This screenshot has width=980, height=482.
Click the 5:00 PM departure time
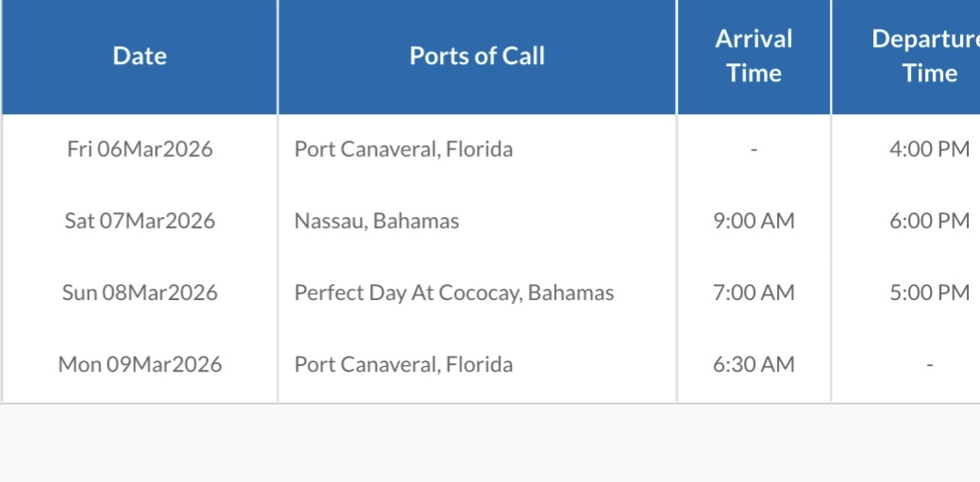pyautogui.click(x=930, y=292)
